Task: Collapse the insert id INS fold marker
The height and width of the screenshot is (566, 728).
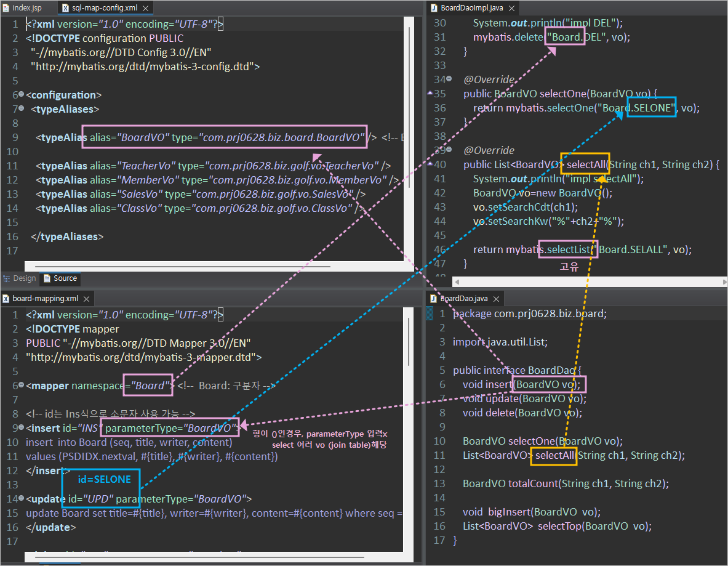Action: [x=22, y=427]
